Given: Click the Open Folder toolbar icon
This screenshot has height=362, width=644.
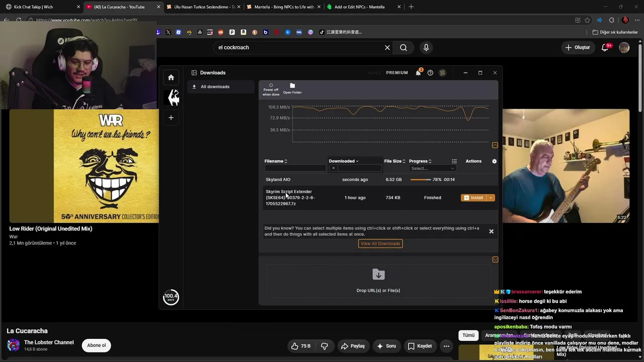Looking at the screenshot, I should pos(292,88).
